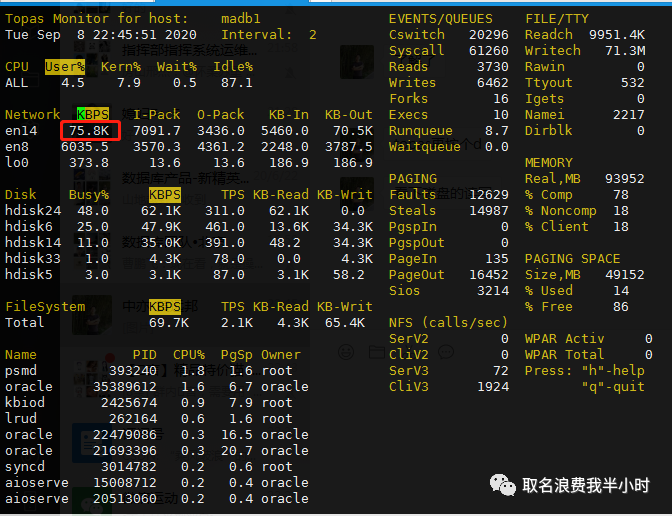Click the 'Runqueue' label

pyautogui.click(x=420, y=131)
